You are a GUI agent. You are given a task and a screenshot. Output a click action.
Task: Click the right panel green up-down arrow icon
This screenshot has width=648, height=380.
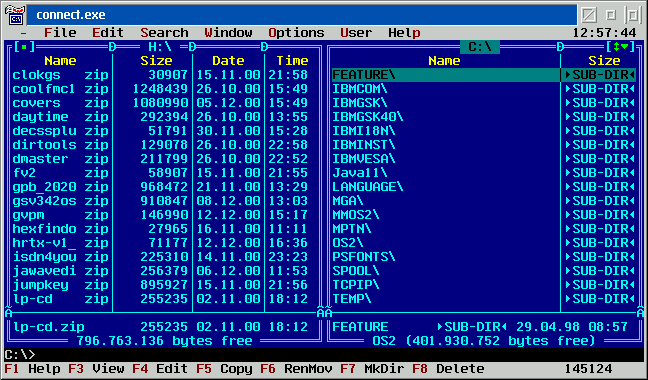click(x=620, y=47)
